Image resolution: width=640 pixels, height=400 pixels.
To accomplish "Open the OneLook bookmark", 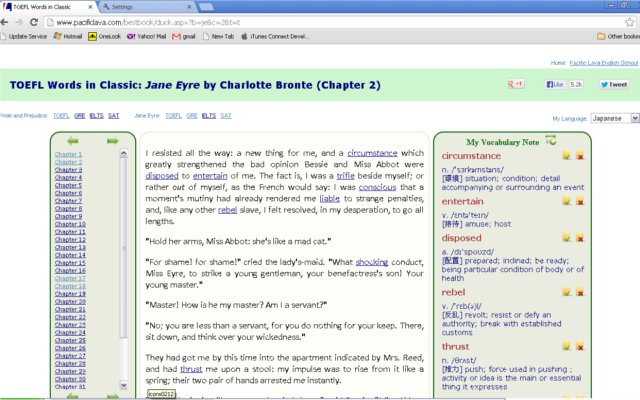I will click(x=105, y=36).
